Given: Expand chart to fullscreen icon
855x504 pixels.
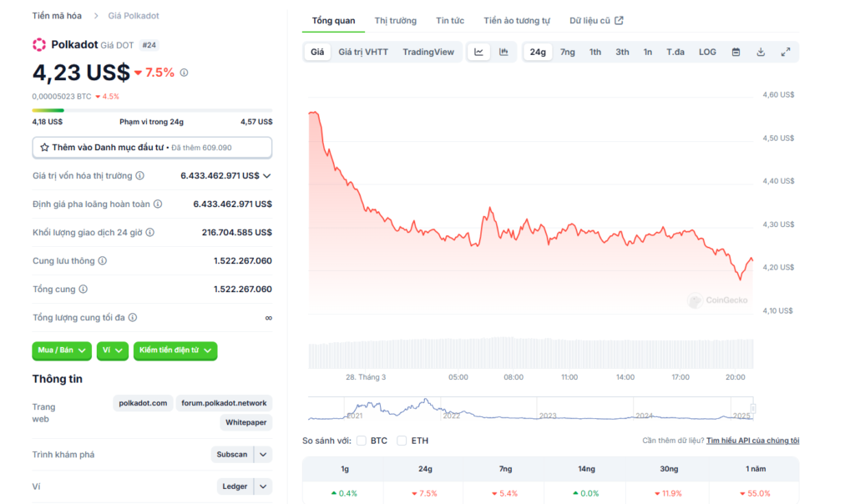Looking at the screenshot, I should coord(786,52).
